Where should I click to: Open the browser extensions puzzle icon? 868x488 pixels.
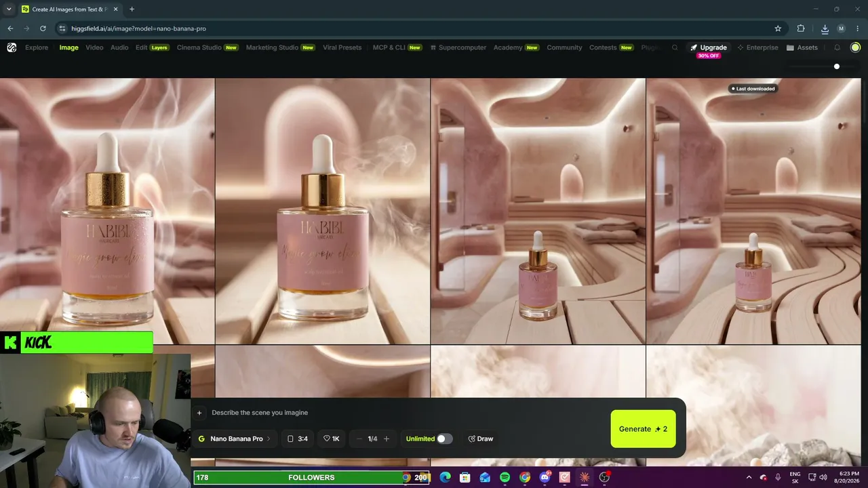click(x=801, y=28)
